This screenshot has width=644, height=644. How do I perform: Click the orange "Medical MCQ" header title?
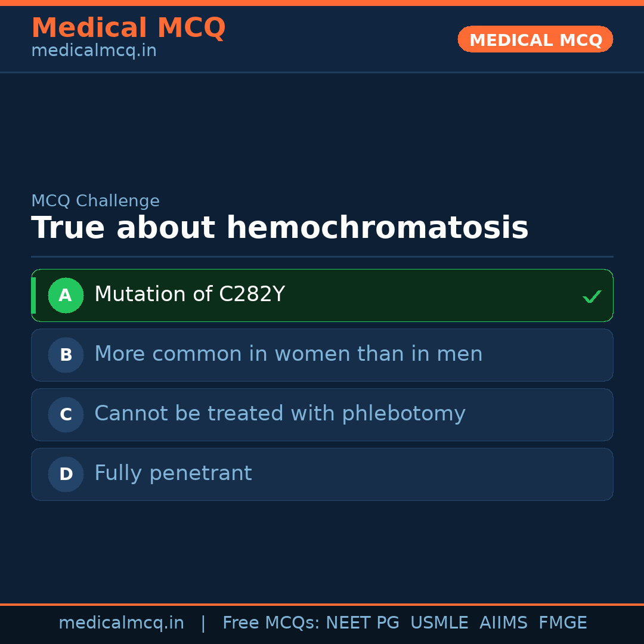128,28
